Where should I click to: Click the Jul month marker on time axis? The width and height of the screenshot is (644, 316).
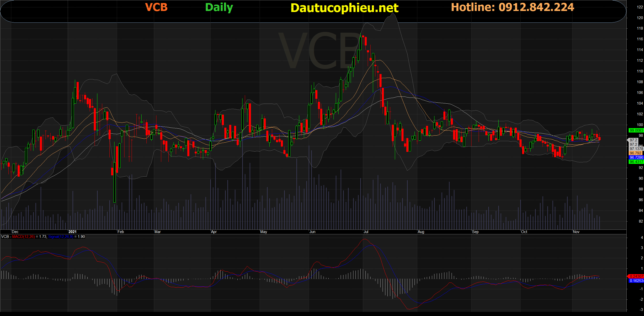tap(366, 232)
